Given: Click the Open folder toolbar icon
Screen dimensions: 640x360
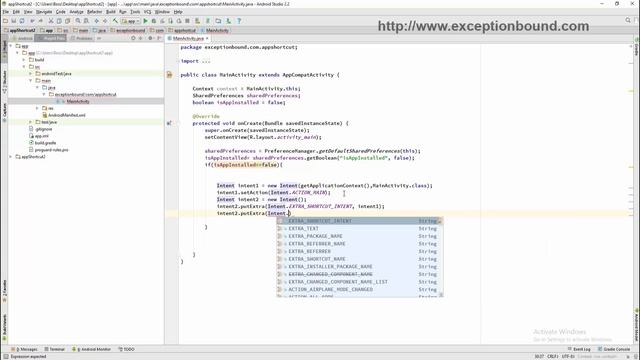Looking at the screenshot, I should click(x=5, y=21).
